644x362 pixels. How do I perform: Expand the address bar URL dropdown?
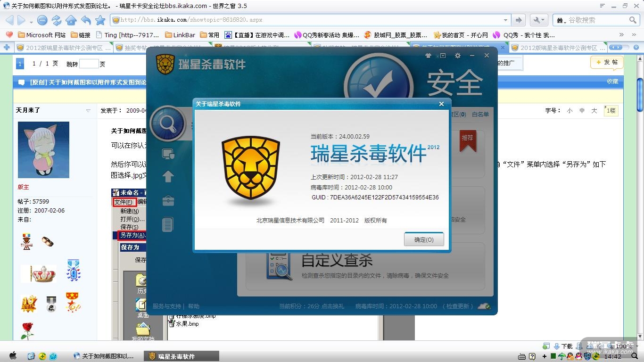coord(506,20)
